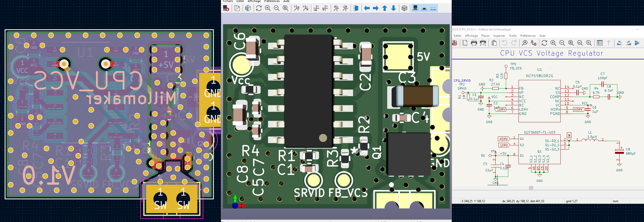
Task: Open schematic hierarchy navigator icon
Action: point(600,43)
